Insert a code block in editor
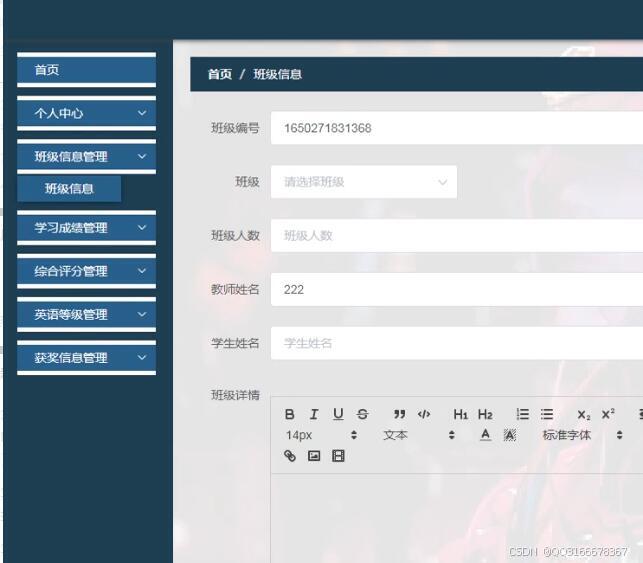The height and width of the screenshot is (563, 643). [x=424, y=414]
